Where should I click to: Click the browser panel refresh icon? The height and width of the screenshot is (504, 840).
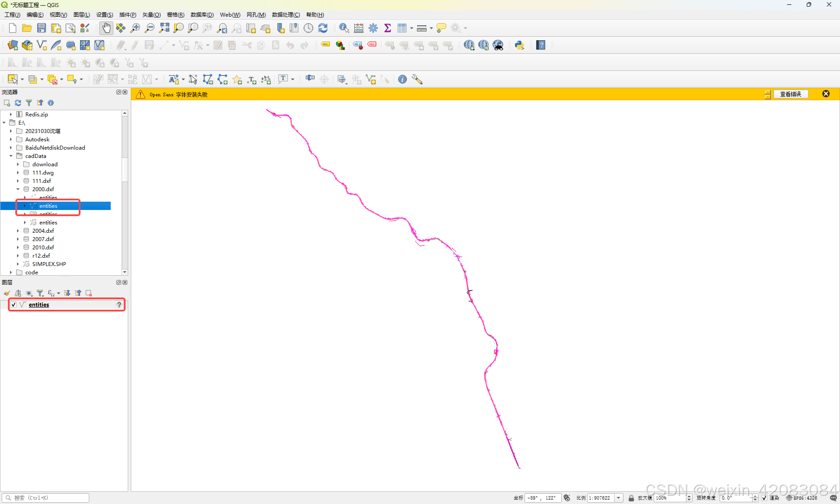tap(18, 103)
